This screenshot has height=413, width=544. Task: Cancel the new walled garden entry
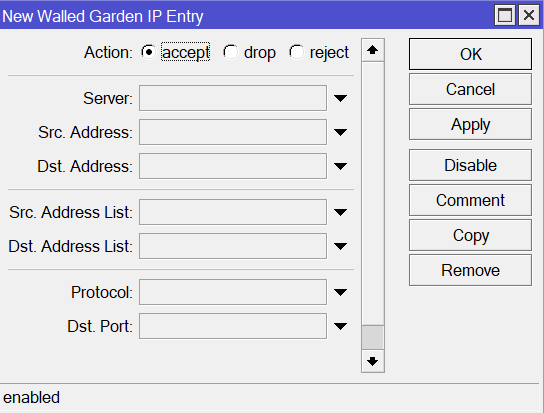pos(470,89)
